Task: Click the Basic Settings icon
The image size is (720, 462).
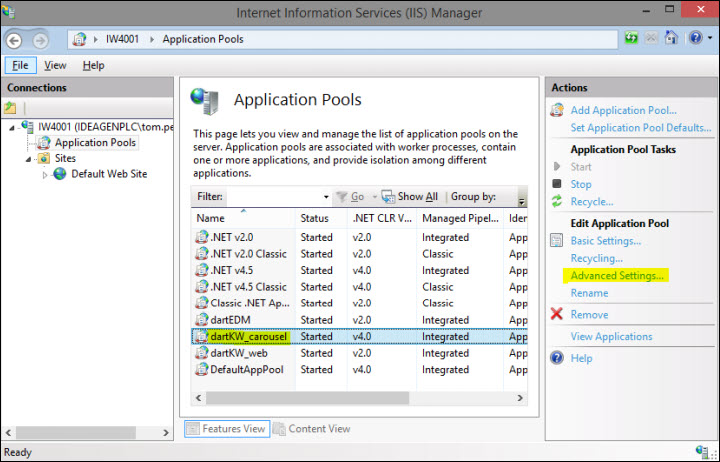Action: (557, 240)
